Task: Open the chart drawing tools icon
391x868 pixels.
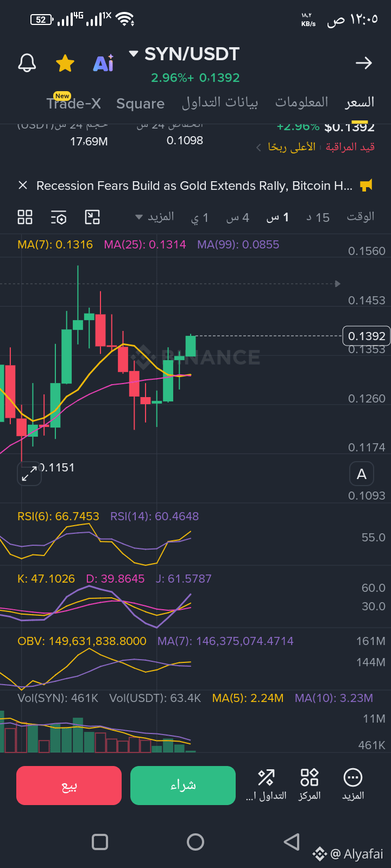Action: click(92, 217)
